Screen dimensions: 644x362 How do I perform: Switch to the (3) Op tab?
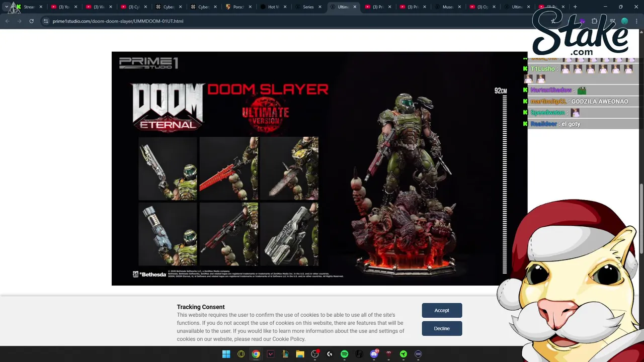482,7
